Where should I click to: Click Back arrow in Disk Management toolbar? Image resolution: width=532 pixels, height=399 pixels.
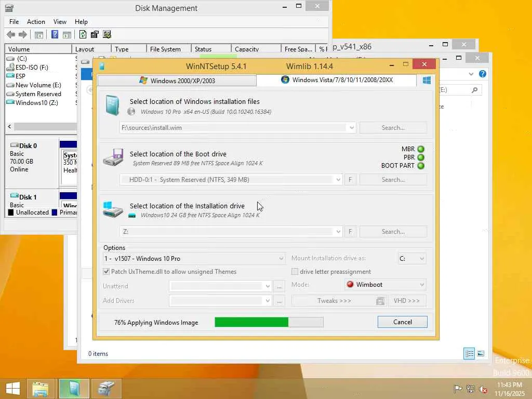[x=11, y=34]
